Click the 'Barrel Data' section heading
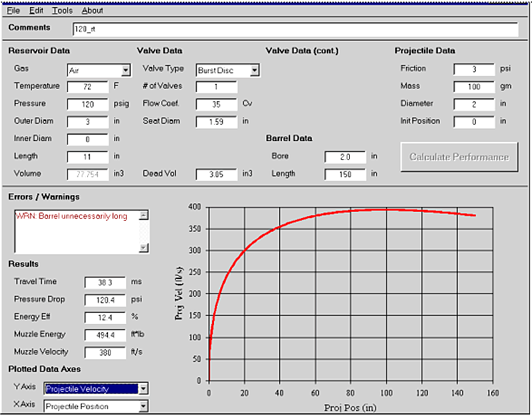Image resolution: width=532 pixels, height=416 pixels. tap(289, 138)
